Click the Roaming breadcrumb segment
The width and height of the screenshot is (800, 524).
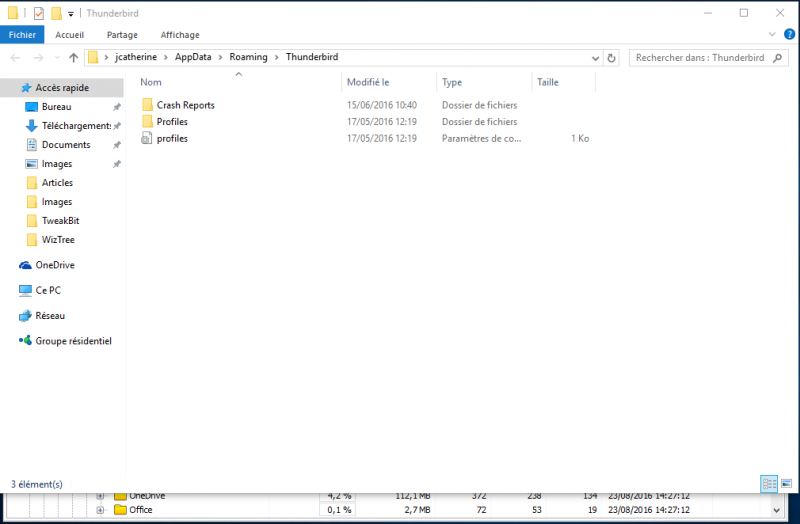point(248,57)
